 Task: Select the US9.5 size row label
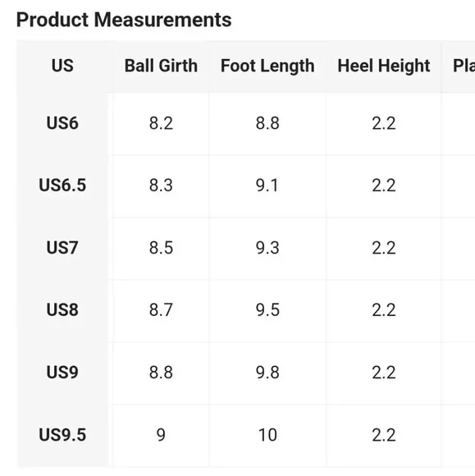click(x=62, y=435)
